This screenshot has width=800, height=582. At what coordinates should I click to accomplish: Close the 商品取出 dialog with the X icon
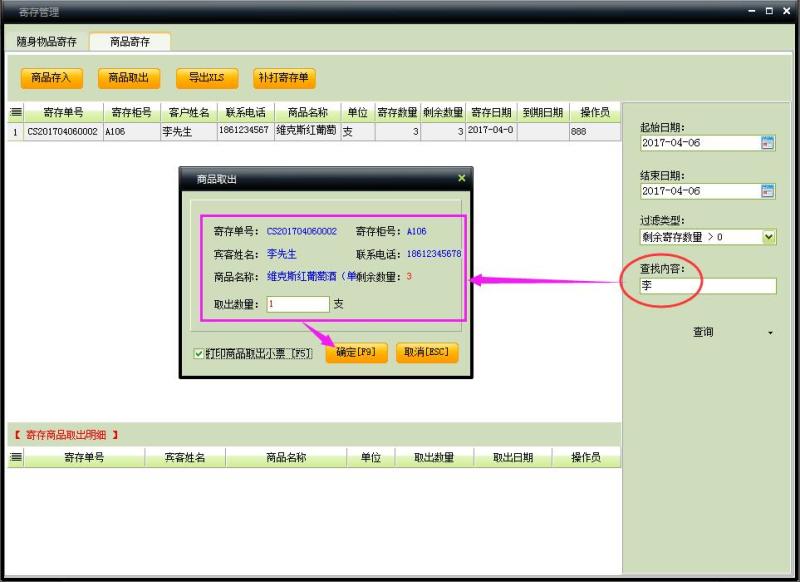click(x=461, y=178)
